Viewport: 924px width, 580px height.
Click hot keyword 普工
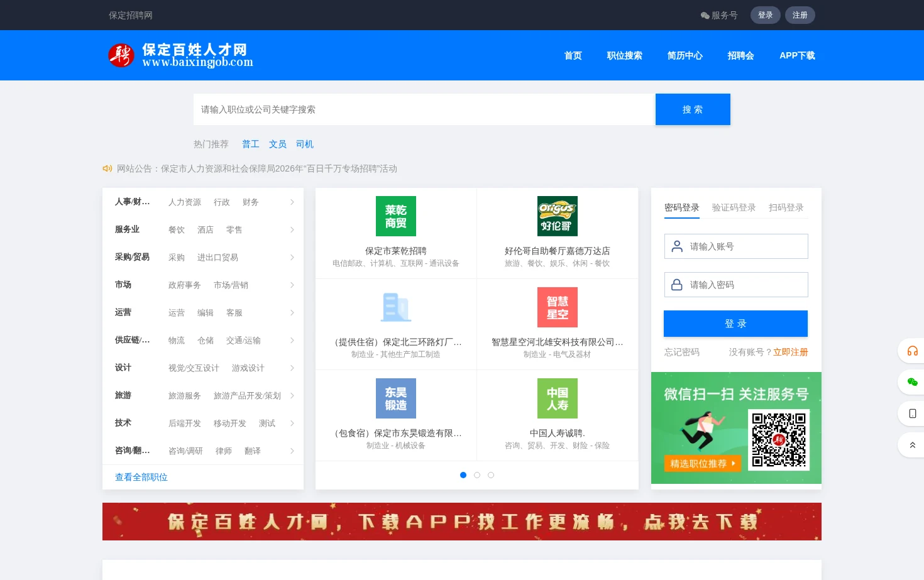[x=251, y=144]
